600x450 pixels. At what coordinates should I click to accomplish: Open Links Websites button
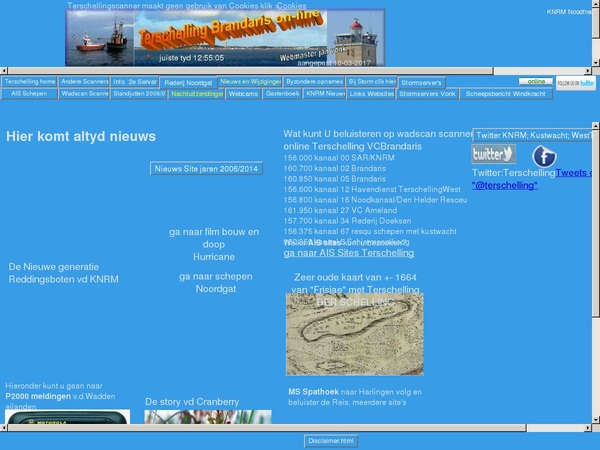point(371,94)
